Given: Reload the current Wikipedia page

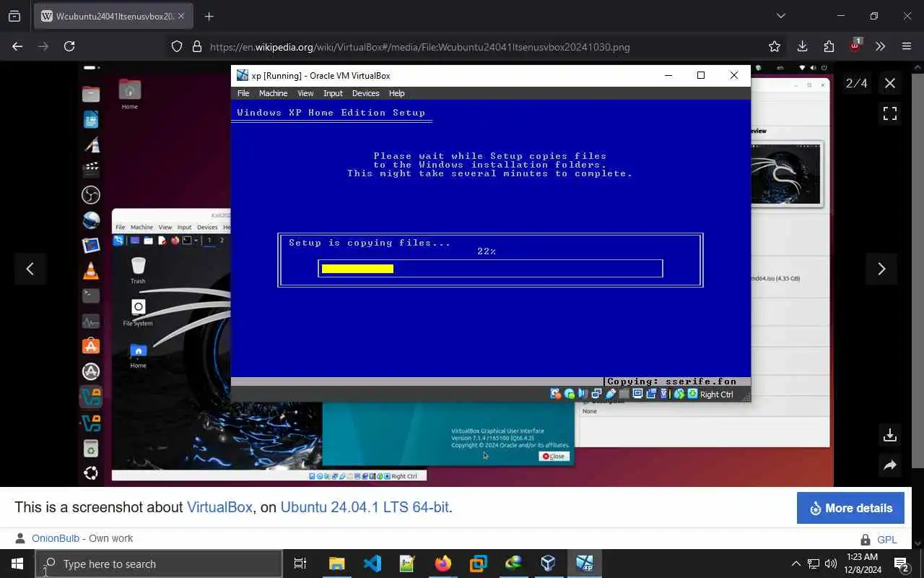Looking at the screenshot, I should [69, 46].
